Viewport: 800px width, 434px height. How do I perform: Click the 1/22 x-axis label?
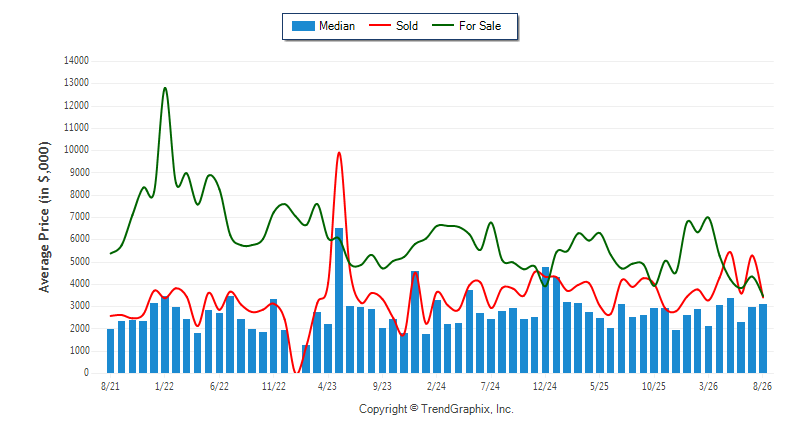[x=164, y=387]
